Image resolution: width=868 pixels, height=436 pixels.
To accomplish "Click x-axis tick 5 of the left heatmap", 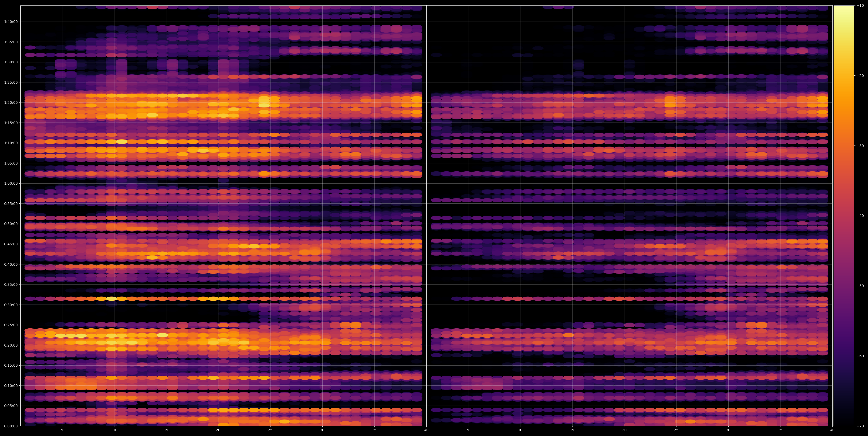I will pyautogui.click(x=62, y=430).
